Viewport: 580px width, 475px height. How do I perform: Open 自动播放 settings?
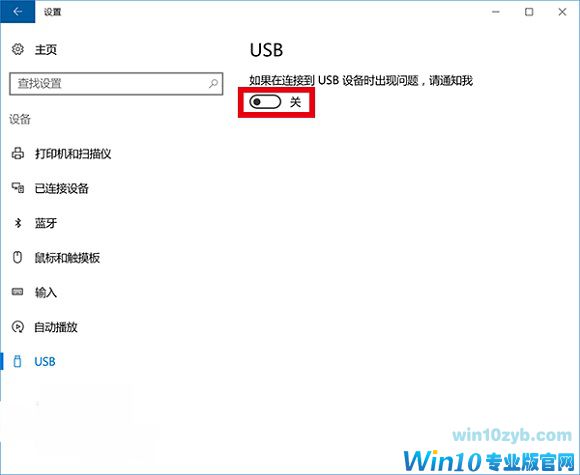[x=56, y=327]
